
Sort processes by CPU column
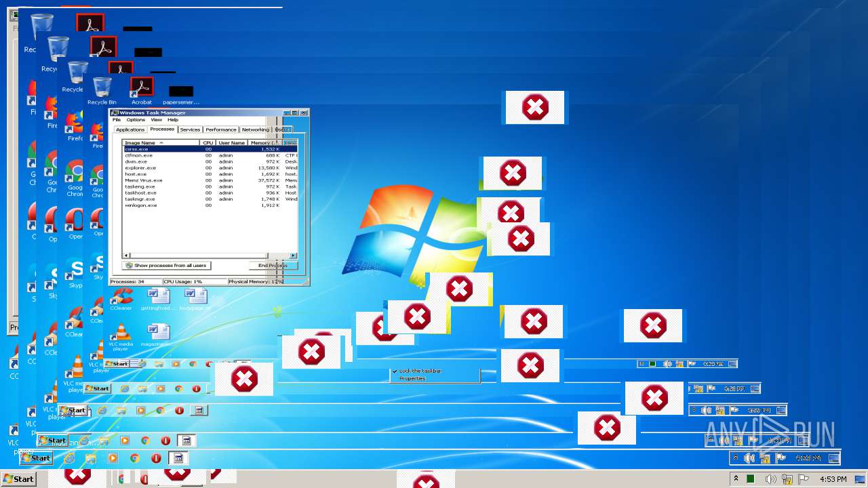[208, 143]
